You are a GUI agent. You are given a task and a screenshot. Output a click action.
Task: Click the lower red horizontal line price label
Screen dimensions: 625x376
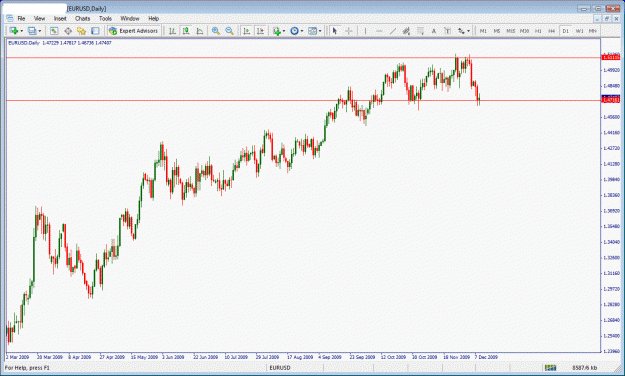click(611, 100)
